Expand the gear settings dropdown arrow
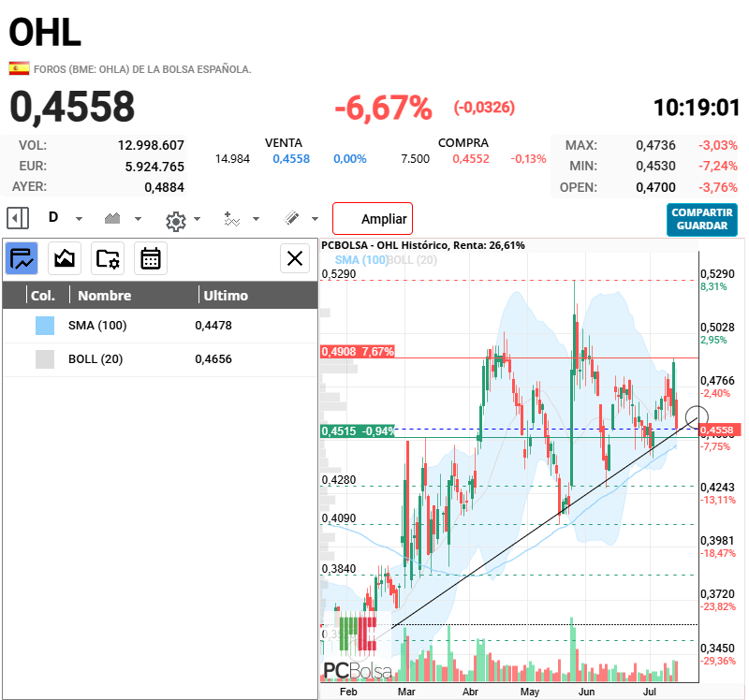749x700 pixels. [197, 219]
